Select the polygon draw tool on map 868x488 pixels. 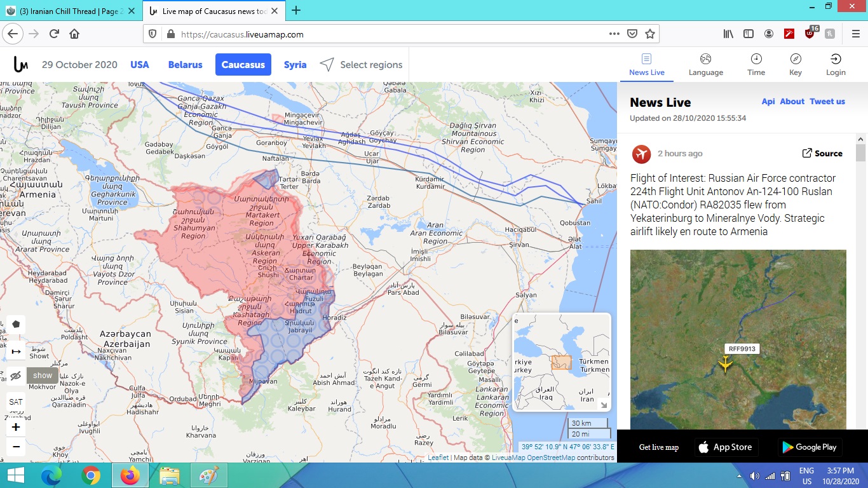(x=16, y=324)
